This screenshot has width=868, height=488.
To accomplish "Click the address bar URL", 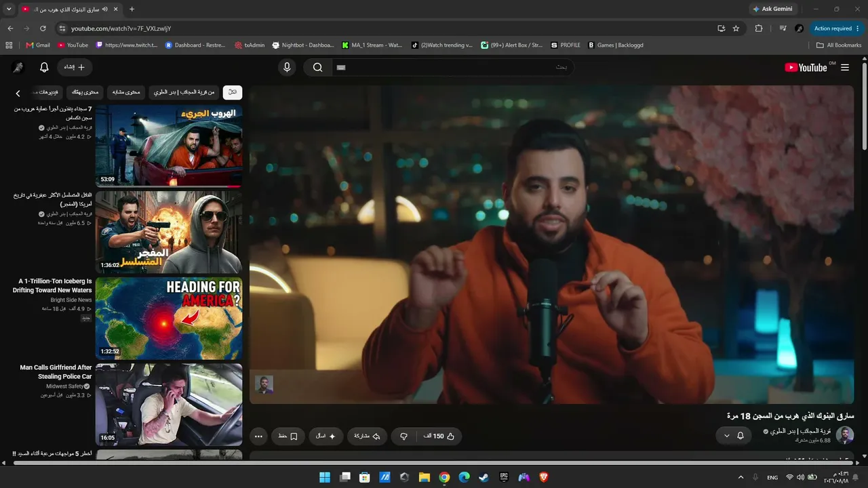I will tap(121, 28).
